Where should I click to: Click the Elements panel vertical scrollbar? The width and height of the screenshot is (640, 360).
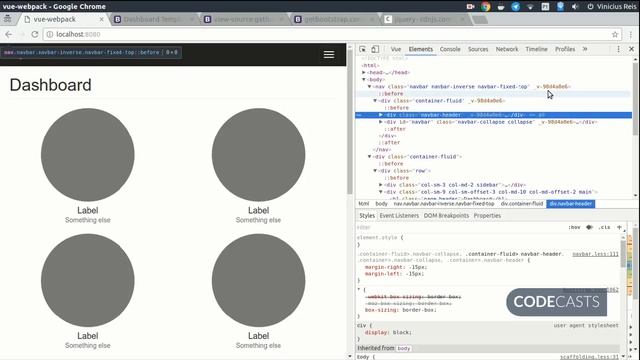[x=635, y=98]
